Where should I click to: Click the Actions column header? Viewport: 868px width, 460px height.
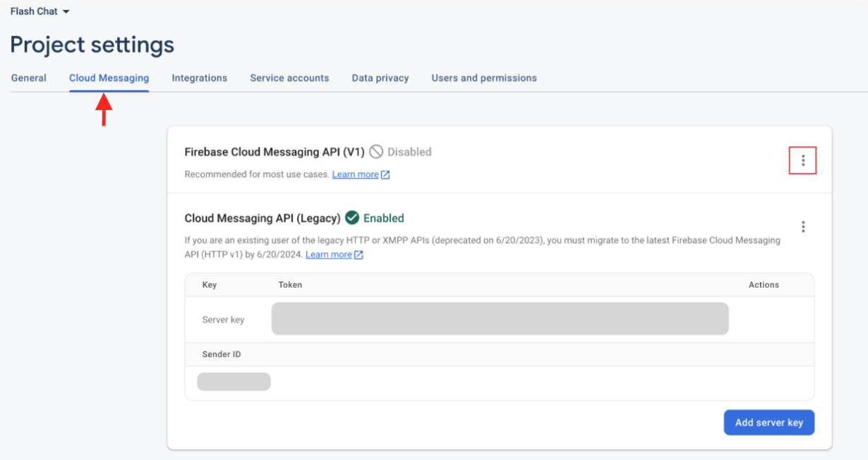tap(764, 285)
